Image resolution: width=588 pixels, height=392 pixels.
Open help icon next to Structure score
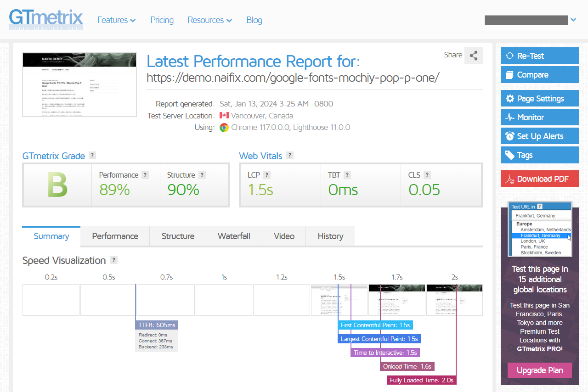tap(202, 175)
